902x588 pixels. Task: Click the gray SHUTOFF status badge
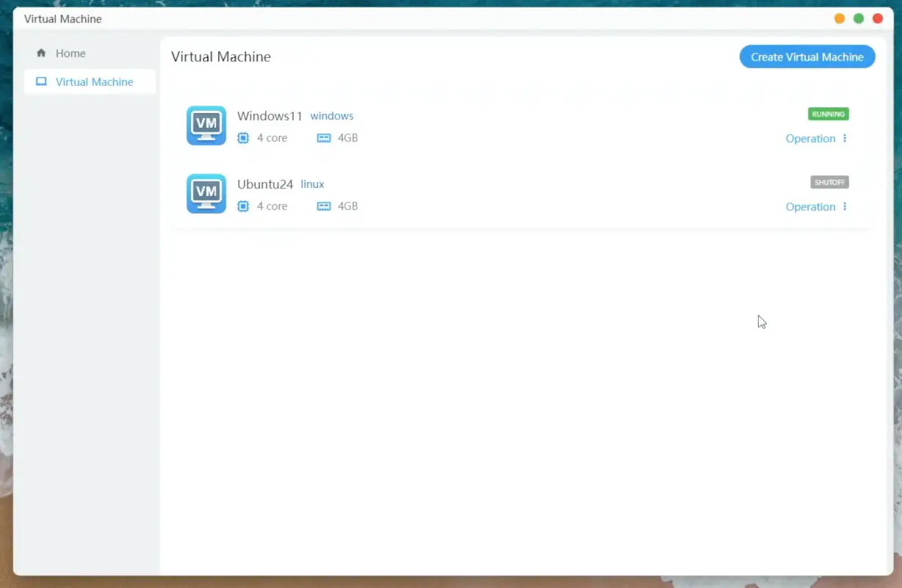coord(829,182)
